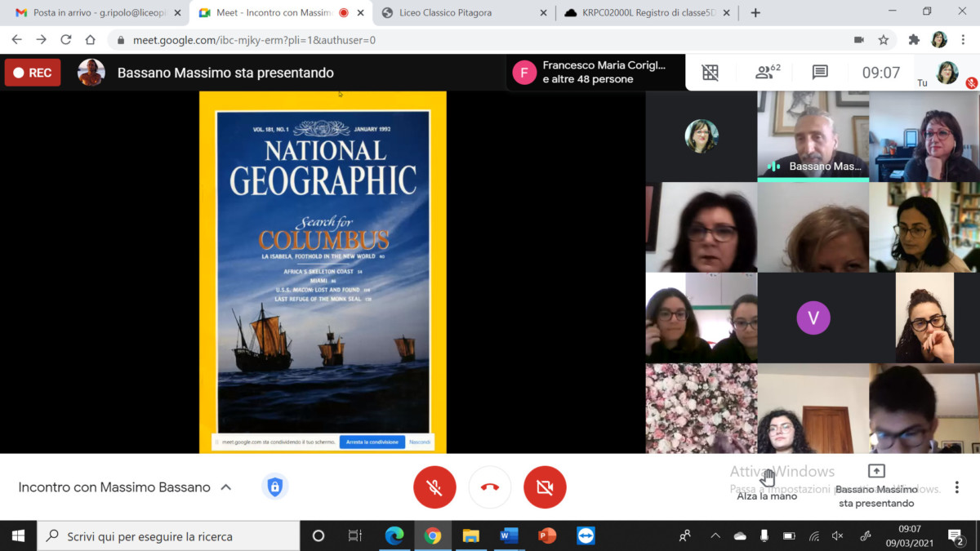Open Bassano Massimo sta presentando menu

point(876,486)
